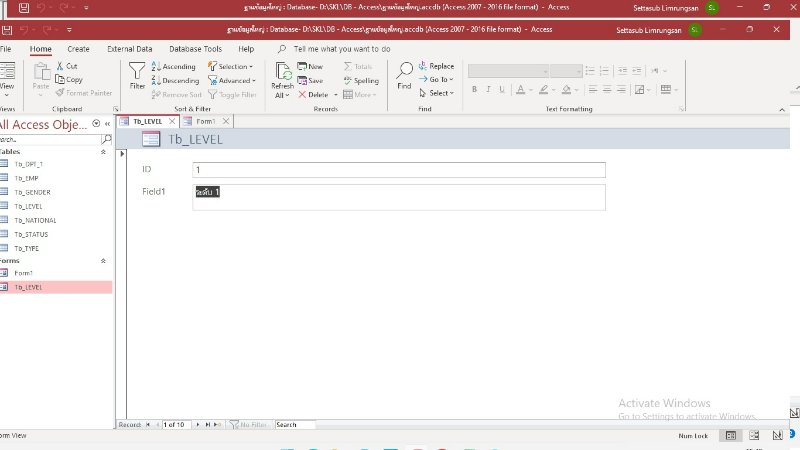
Task: Collapse the navigation pane with the chevron
Action: pos(107,124)
